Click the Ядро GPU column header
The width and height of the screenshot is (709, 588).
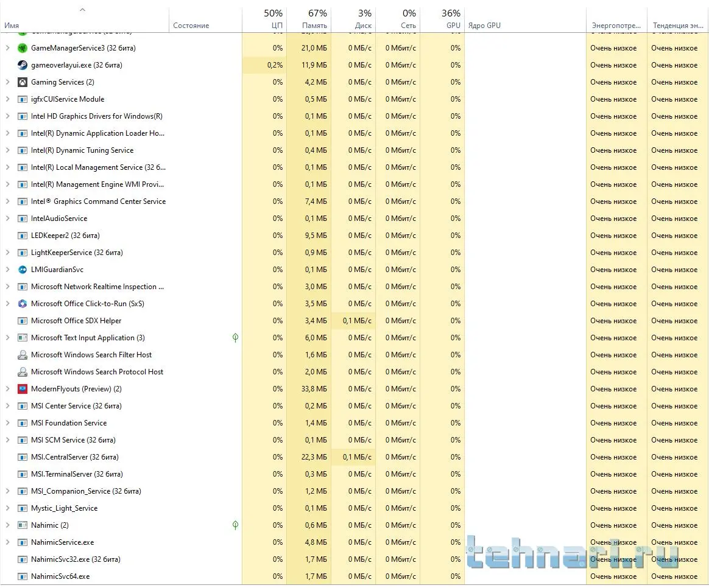tap(526, 20)
